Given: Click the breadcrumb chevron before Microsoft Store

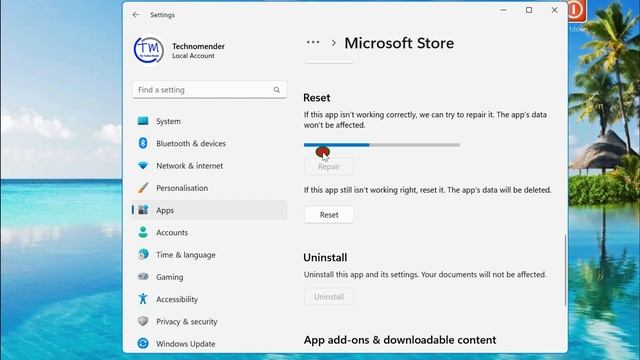Looking at the screenshot, I should (x=333, y=43).
